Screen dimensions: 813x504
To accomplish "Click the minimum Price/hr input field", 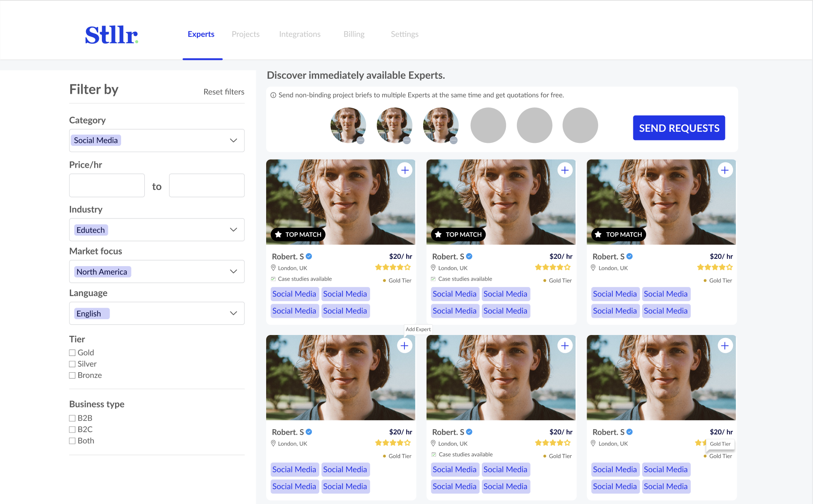I will tap(107, 185).
